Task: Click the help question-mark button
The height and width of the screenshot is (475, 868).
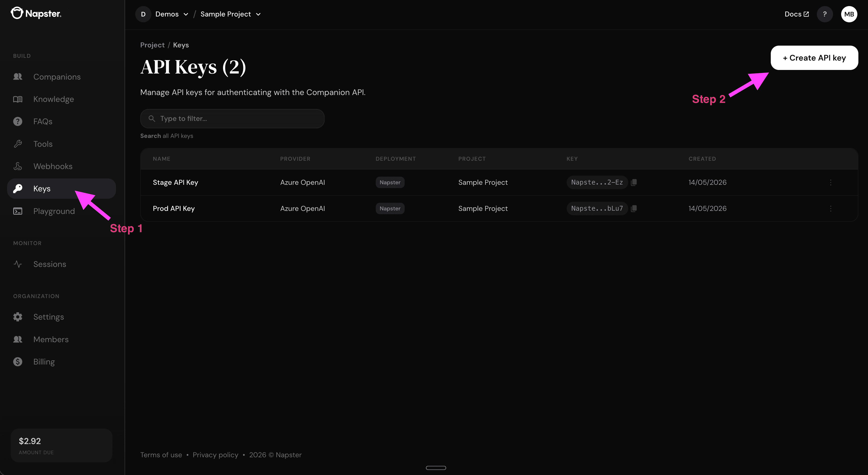Action: coord(824,14)
